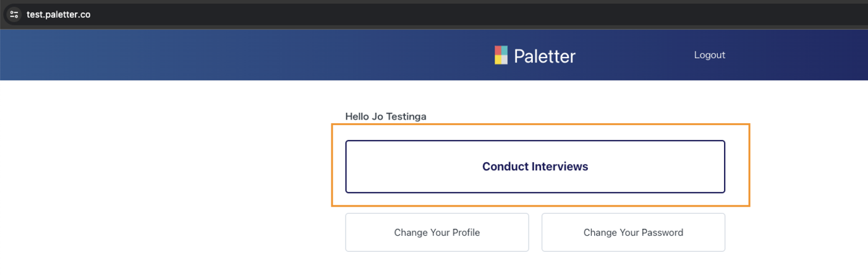
Task: Open Change Your Profile
Action: tap(437, 233)
